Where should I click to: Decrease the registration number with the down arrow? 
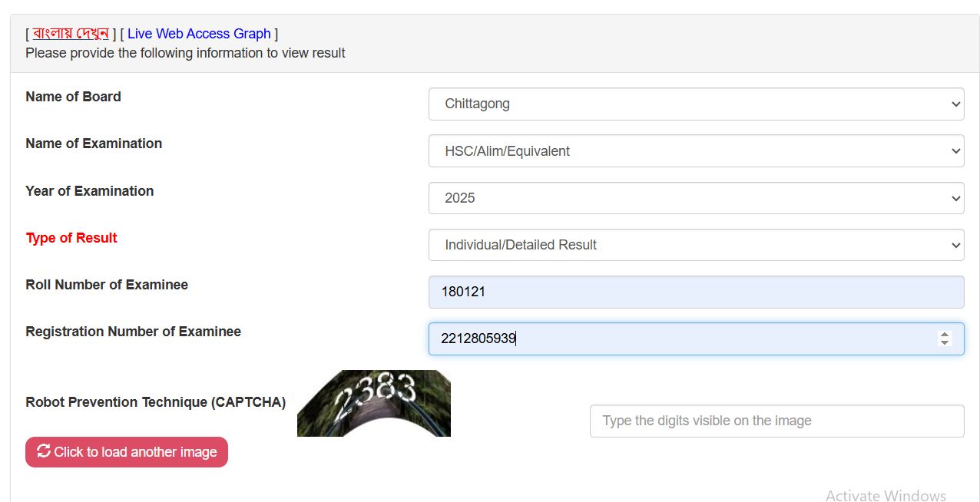click(x=945, y=342)
